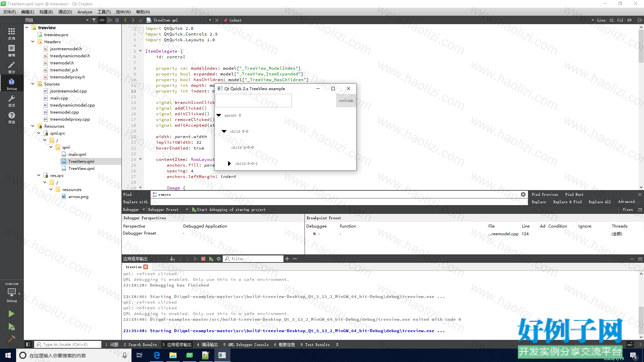Decrease application output font size with minus
The width and height of the screenshot is (644, 362).
point(295,259)
